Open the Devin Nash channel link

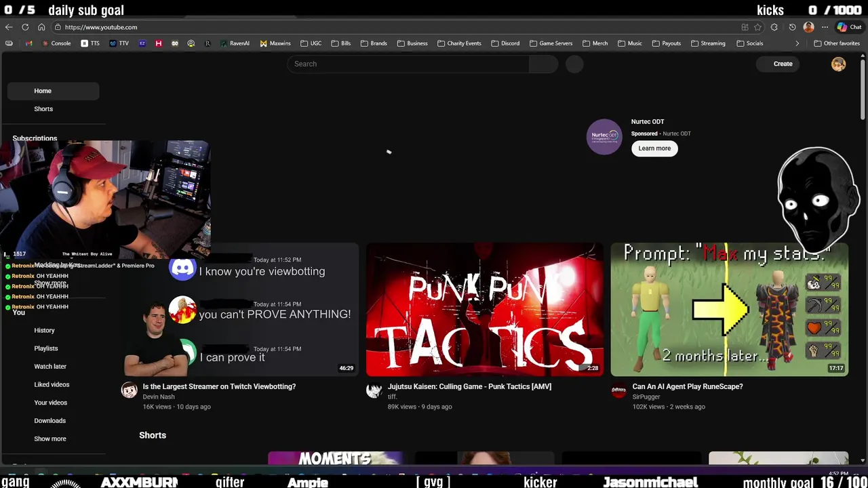[x=159, y=397]
